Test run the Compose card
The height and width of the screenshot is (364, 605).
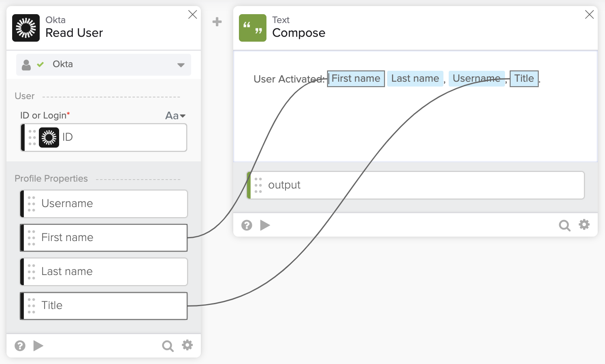tap(265, 225)
